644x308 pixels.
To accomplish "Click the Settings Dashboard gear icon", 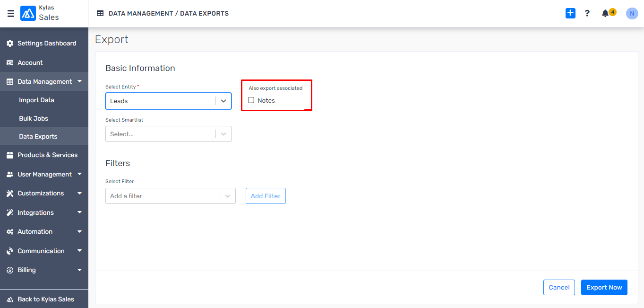I will tap(10, 44).
